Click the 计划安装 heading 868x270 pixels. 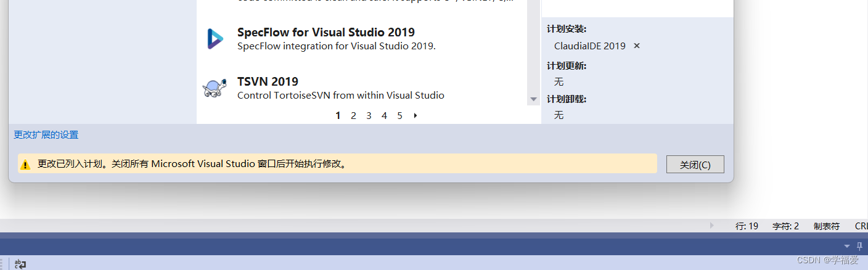pyautogui.click(x=567, y=29)
